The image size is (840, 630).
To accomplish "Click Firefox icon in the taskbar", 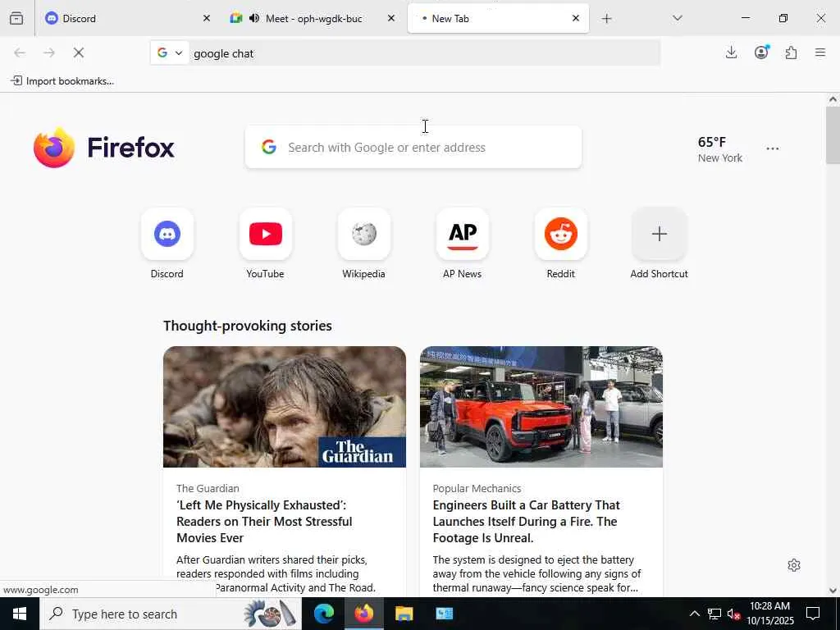I will click(363, 614).
